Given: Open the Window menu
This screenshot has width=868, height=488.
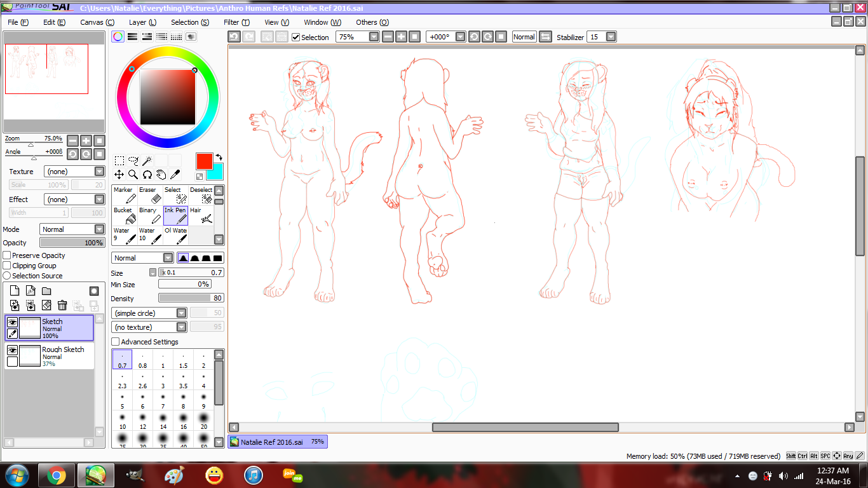Looking at the screenshot, I should [323, 22].
